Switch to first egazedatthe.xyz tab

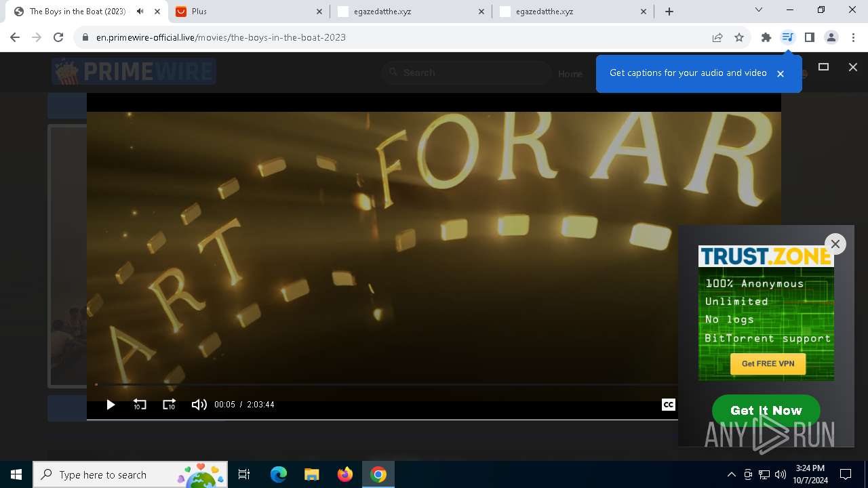[412, 12]
